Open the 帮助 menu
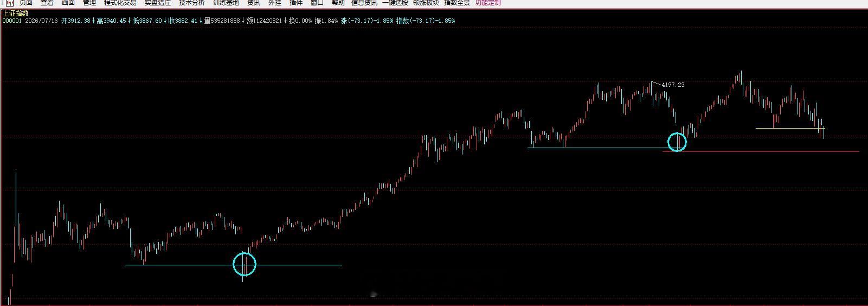 click(338, 3)
